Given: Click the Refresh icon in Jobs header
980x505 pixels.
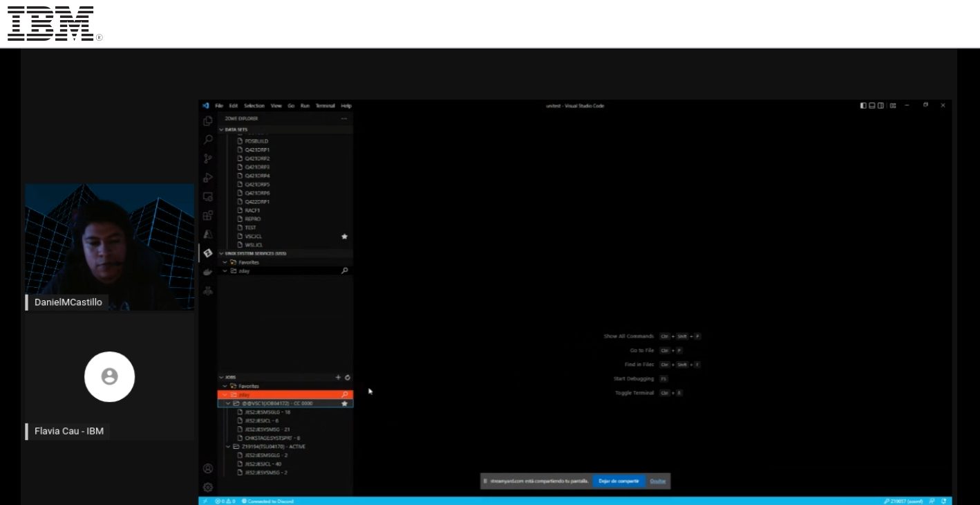Looking at the screenshot, I should click(x=348, y=378).
